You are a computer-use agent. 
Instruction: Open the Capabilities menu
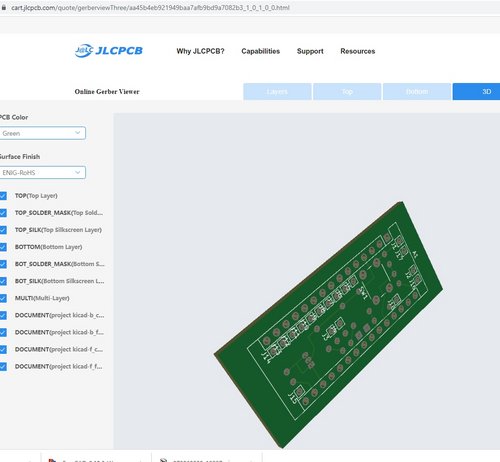(x=261, y=51)
